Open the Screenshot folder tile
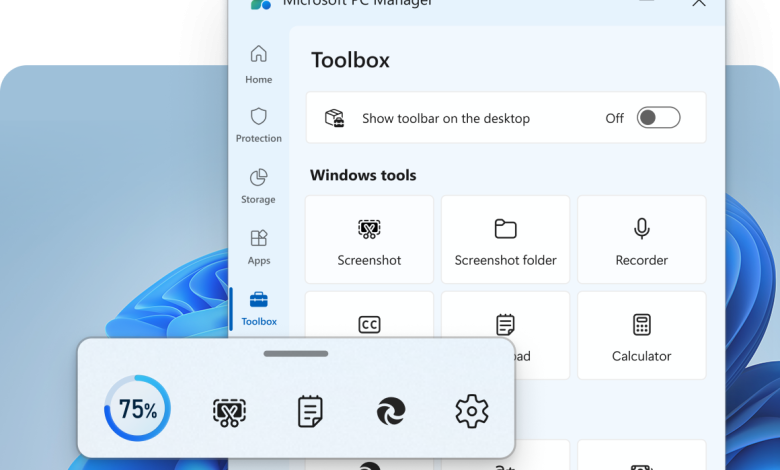The image size is (780, 470). (x=505, y=240)
